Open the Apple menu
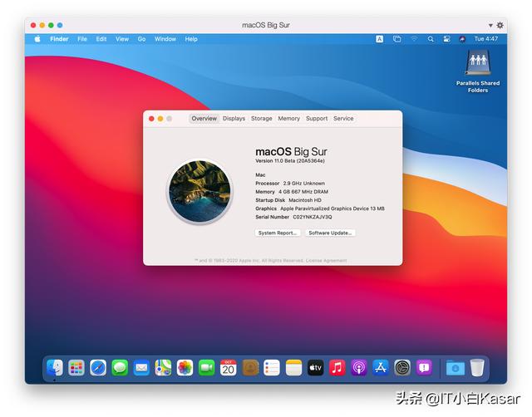The image size is (532, 417). pyautogui.click(x=37, y=39)
